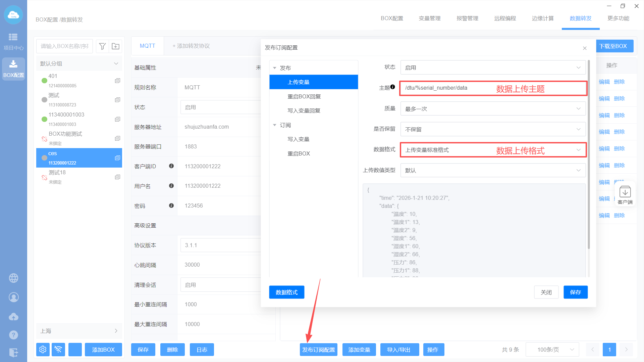Image resolution: width=644 pixels, height=362 pixels.
Task: Click the info icon next to topic label
Action: point(393,87)
